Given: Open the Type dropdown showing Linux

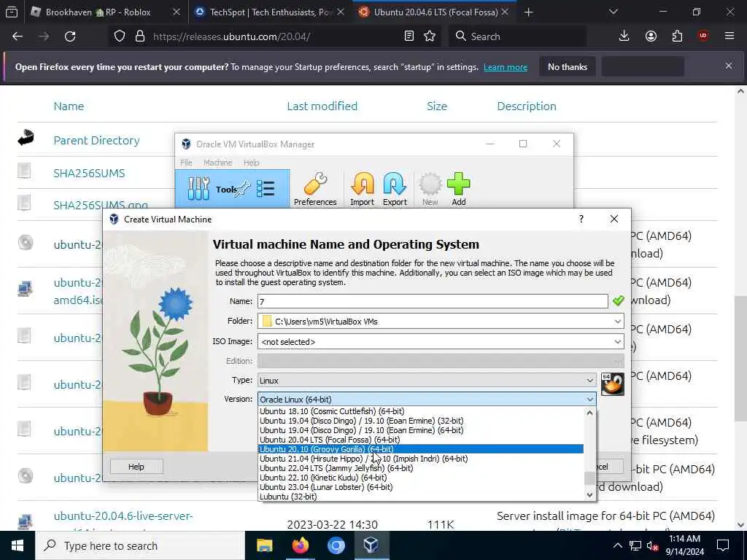Looking at the screenshot, I should tap(426, 381).
